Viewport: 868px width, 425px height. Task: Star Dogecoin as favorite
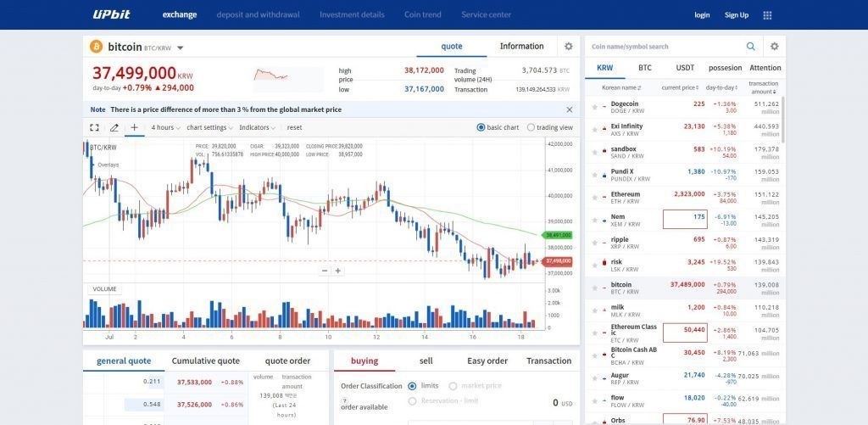point(594,107)
